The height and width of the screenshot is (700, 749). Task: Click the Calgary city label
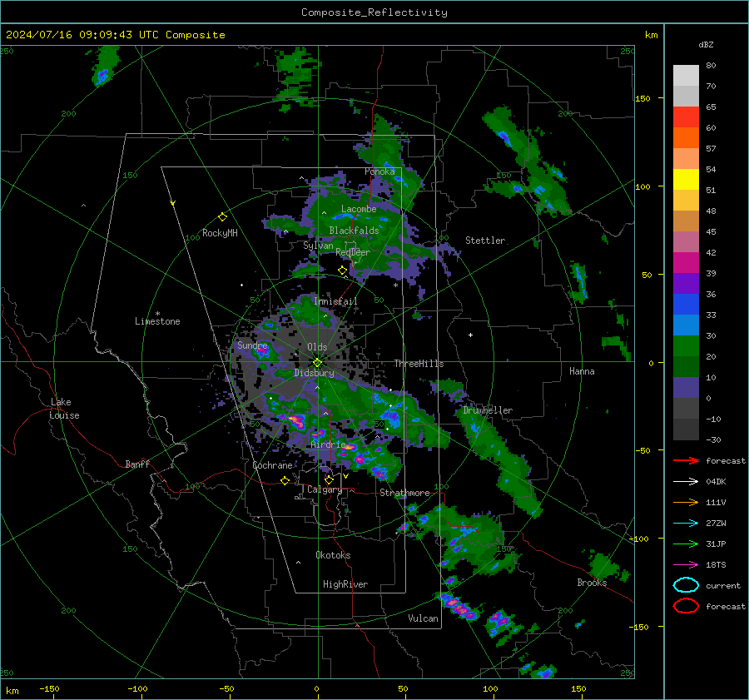tap(325, 489)
